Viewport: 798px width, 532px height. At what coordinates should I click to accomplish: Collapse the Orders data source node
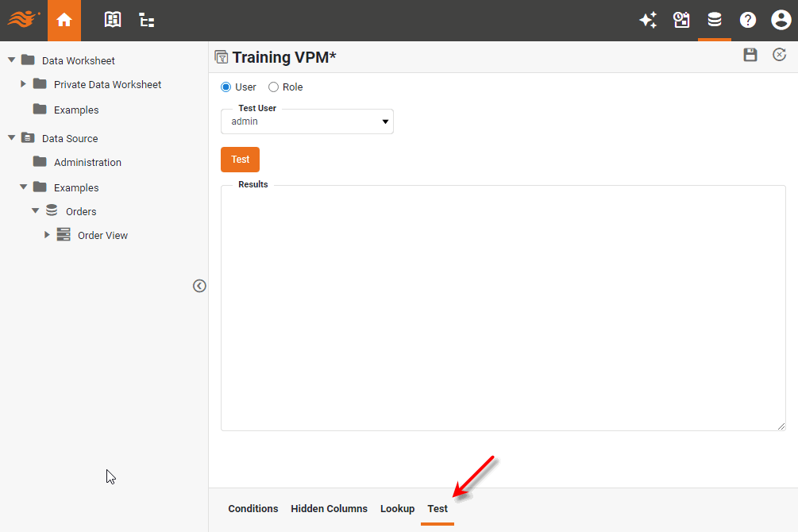tap(36, 211)
